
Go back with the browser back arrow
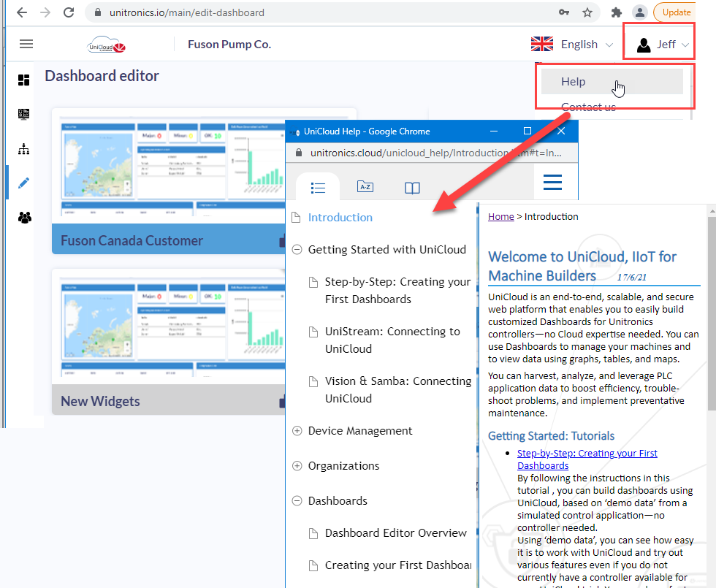[21, 12]
